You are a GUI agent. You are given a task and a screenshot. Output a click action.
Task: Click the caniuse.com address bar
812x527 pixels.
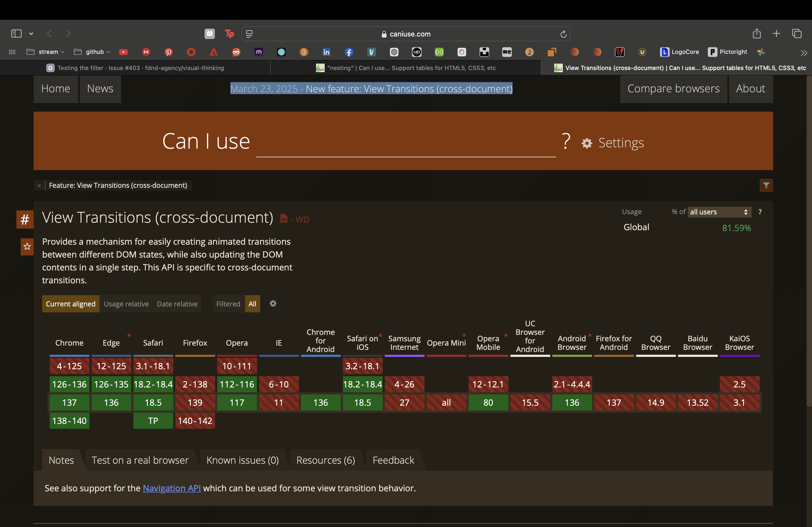coord(406,34)
